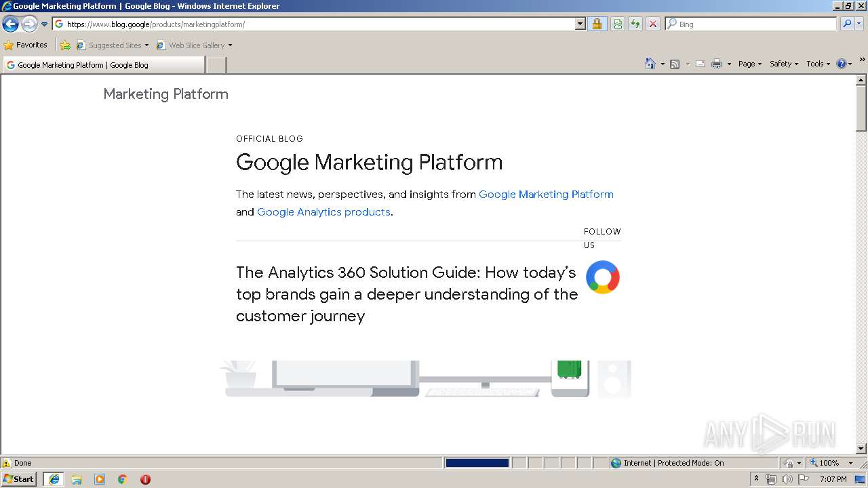The image size is (868, 488).
Task: Click the status bar warning icon
Action: coord(7,463)
